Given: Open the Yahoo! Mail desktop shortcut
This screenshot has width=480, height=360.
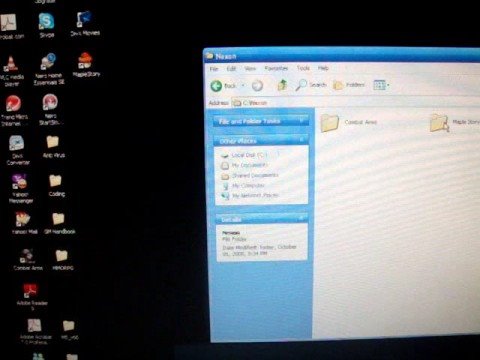Looking at the screenshot, I should point(24,223).
